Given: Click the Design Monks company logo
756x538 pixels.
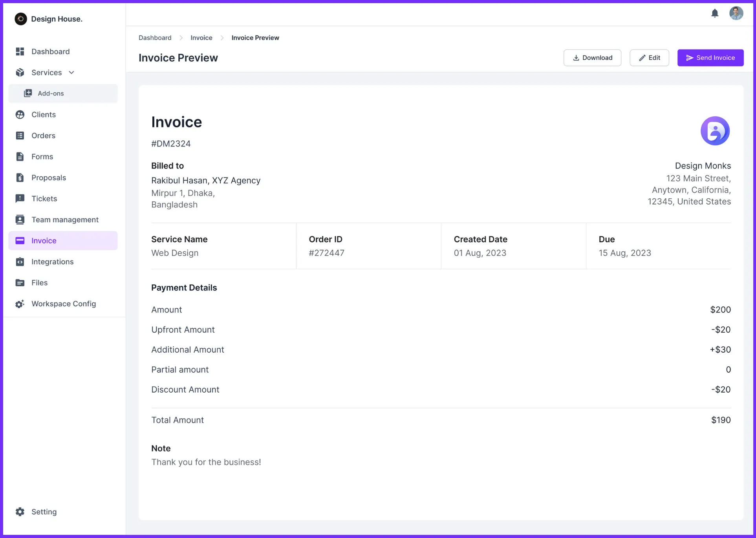Looking at the screenshot, I should [715, 131].
